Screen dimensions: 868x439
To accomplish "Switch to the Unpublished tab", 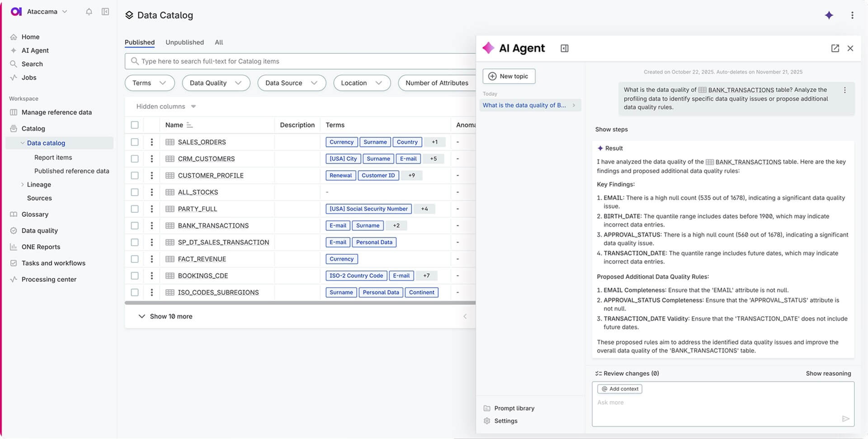I will (184, 42).
